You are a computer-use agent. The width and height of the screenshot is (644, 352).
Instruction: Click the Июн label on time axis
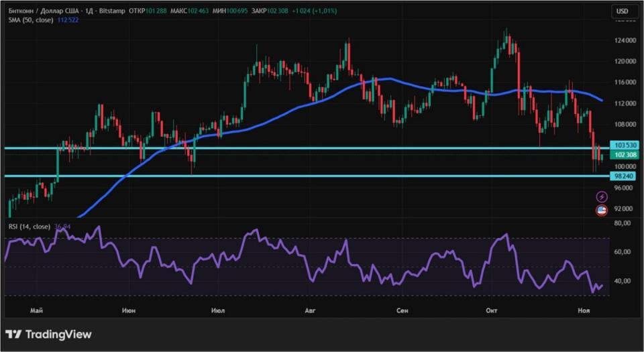click(x=129, y=310)
